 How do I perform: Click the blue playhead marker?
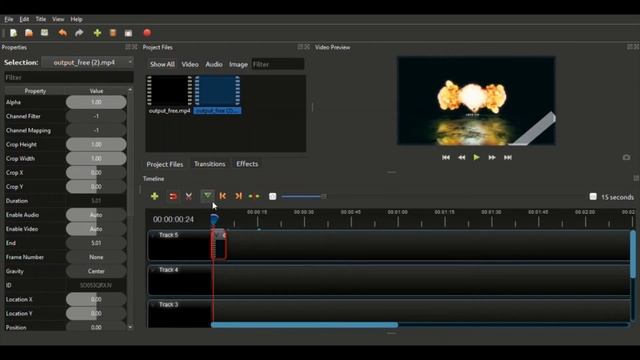tap(214, 220)
